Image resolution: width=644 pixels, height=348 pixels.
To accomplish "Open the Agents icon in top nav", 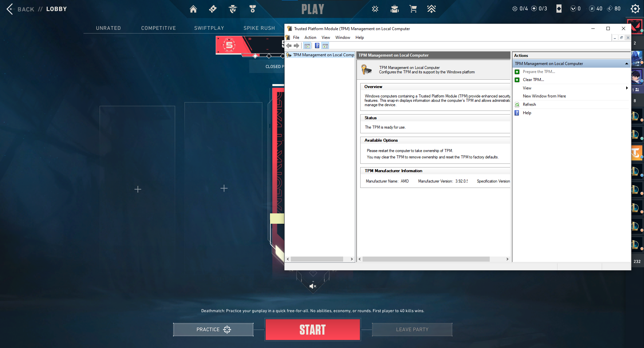I will click(233, 9).
